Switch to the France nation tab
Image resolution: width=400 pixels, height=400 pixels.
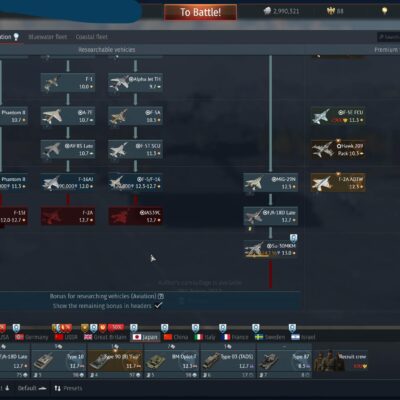(235, 337)
